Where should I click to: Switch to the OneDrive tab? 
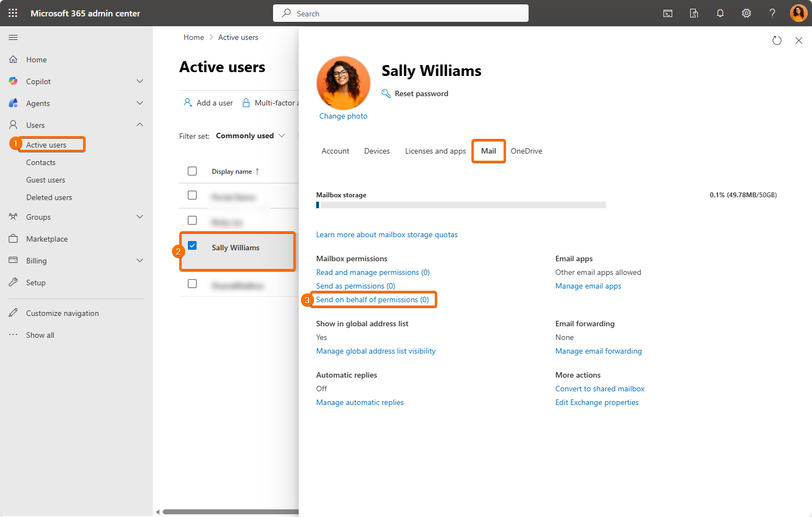point(526,151)
